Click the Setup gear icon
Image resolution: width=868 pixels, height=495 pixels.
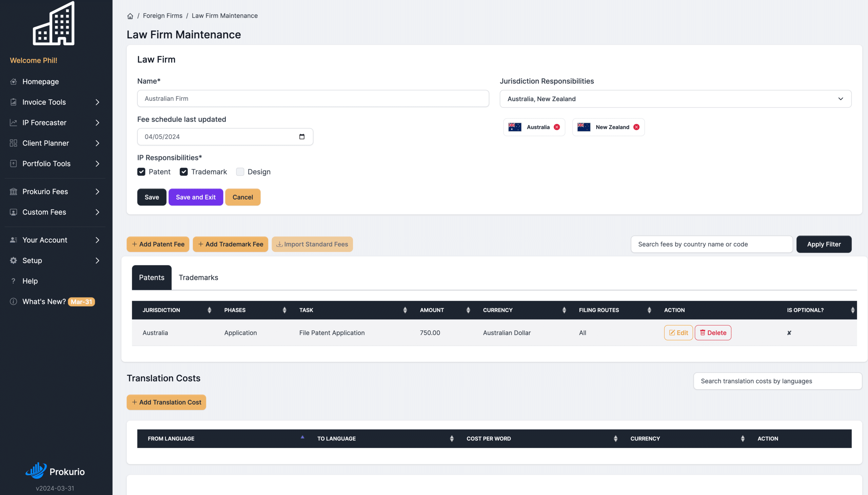[13, 261]
